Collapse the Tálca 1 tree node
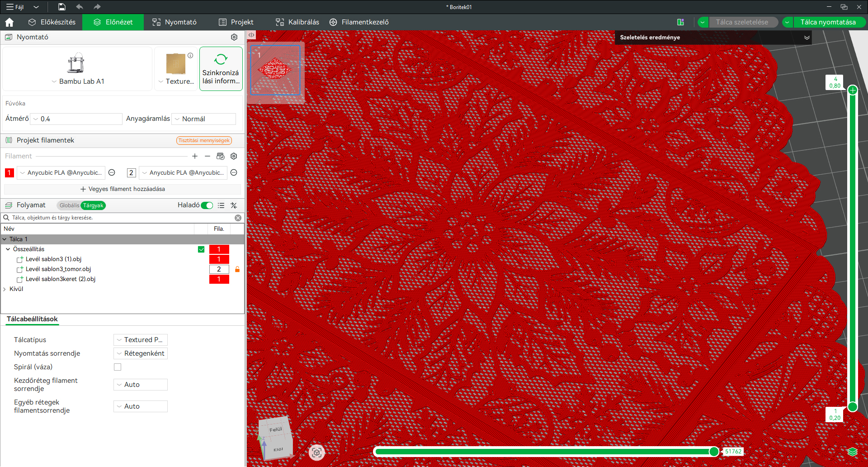868x467 pixels. tap(5, 239)
